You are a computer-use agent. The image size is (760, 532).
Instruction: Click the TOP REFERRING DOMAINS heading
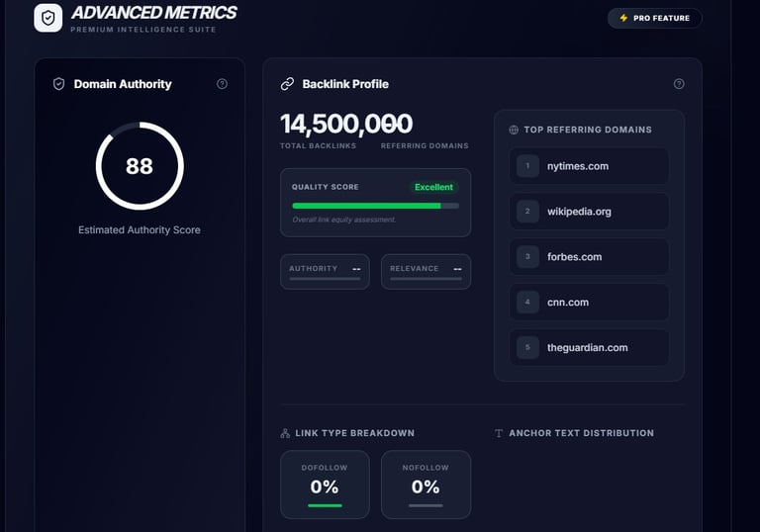point(588,130)
